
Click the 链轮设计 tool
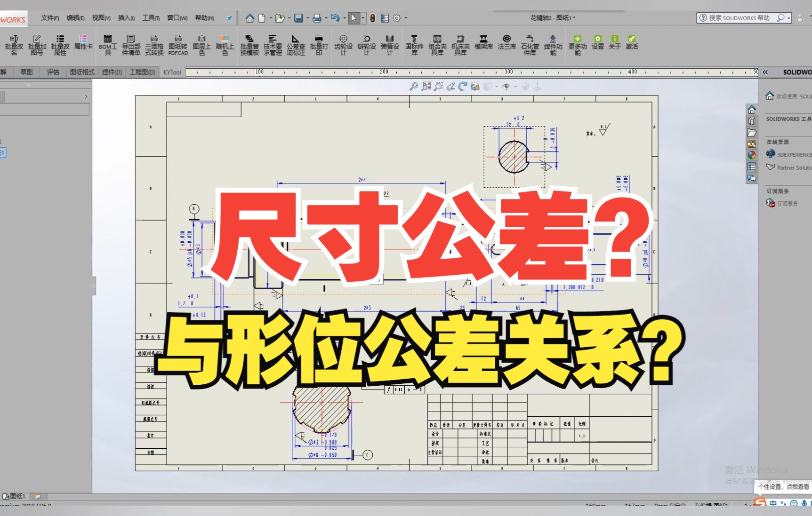pos(367,45)
